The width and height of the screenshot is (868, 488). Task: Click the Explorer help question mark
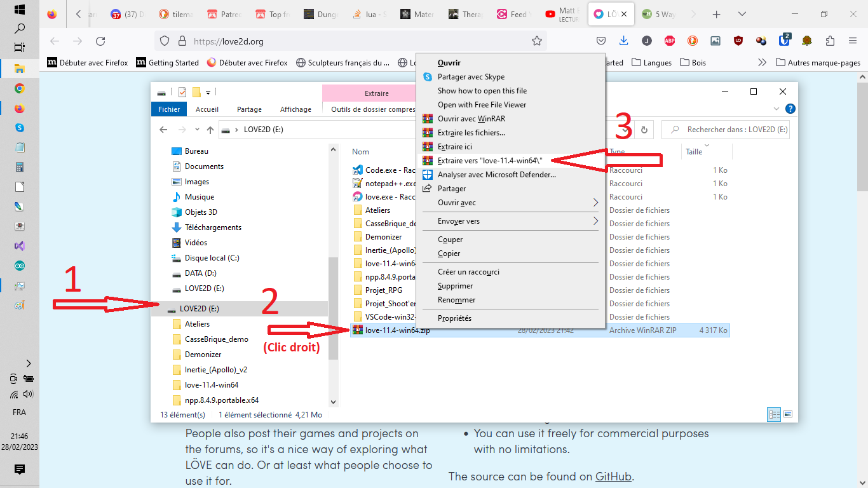coord(790,109)
